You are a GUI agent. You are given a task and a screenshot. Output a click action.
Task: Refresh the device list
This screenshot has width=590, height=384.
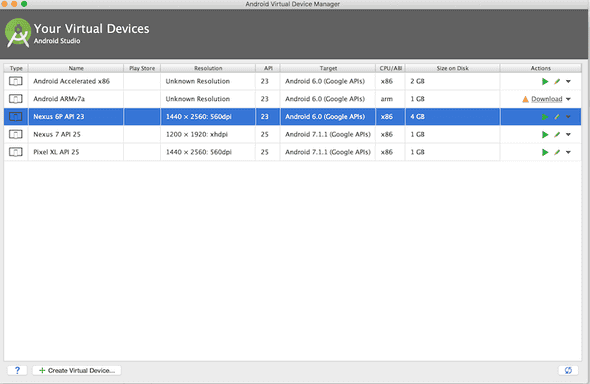point(568,370)
